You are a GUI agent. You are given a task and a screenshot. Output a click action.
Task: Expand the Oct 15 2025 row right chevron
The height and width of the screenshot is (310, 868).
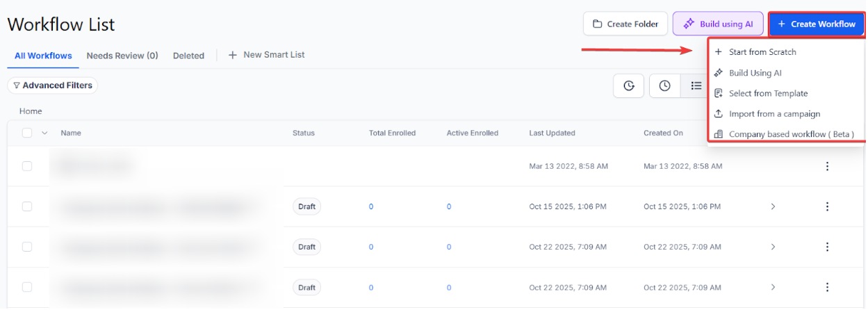pos(773,206)
